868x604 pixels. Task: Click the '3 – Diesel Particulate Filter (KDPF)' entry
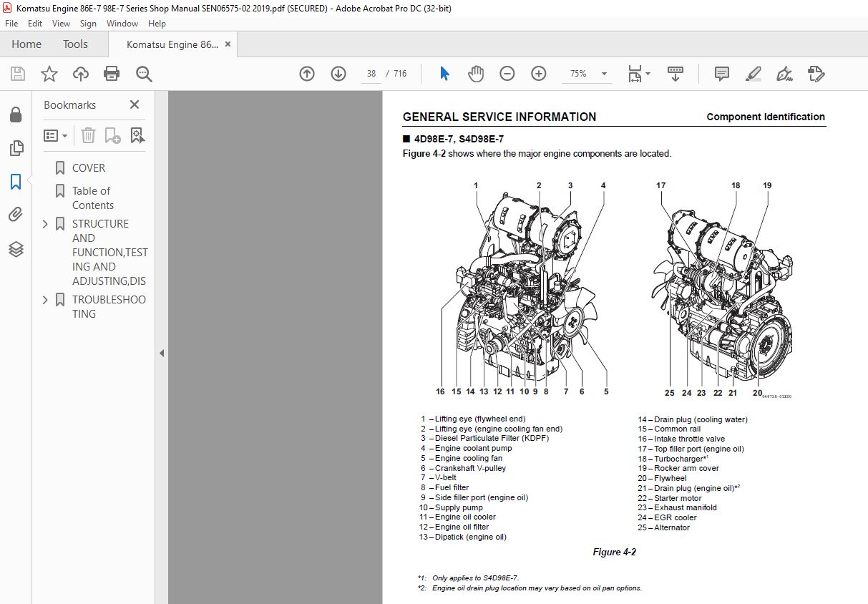pos(484,439)
